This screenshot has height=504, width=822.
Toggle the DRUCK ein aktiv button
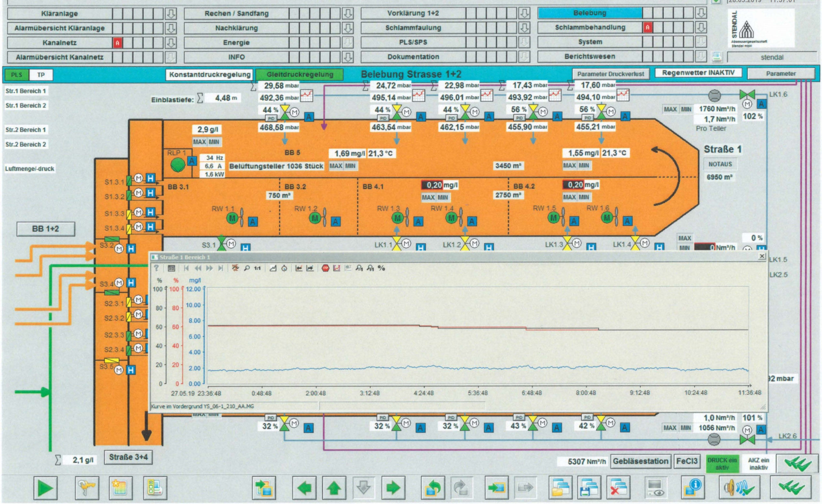tap(722, 464)
